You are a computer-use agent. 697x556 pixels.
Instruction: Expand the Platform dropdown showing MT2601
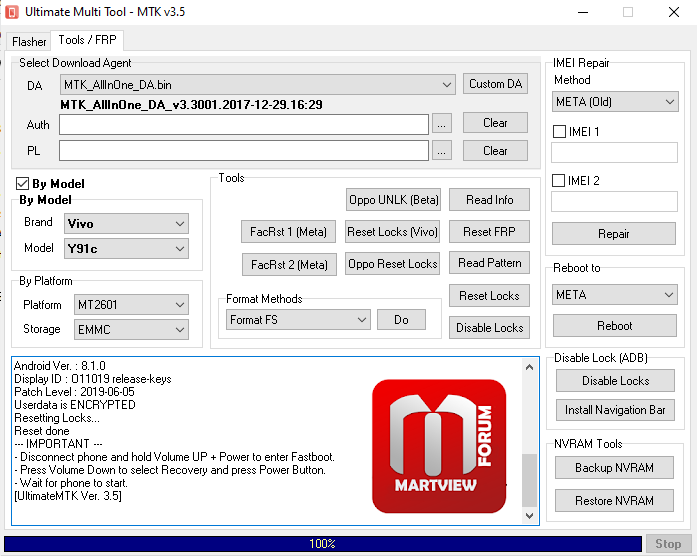click(x=131, y=305)
